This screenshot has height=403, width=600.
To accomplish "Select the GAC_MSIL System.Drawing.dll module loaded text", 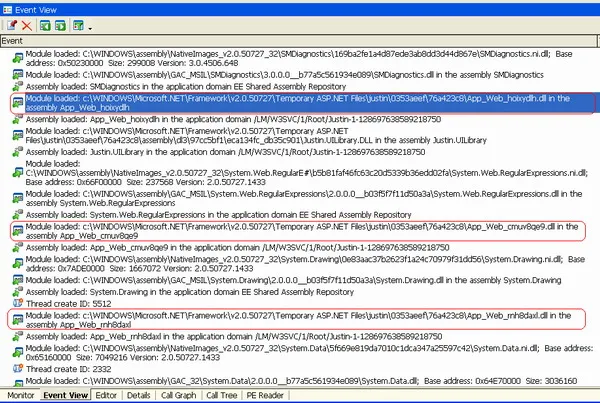I will [293, 280].
